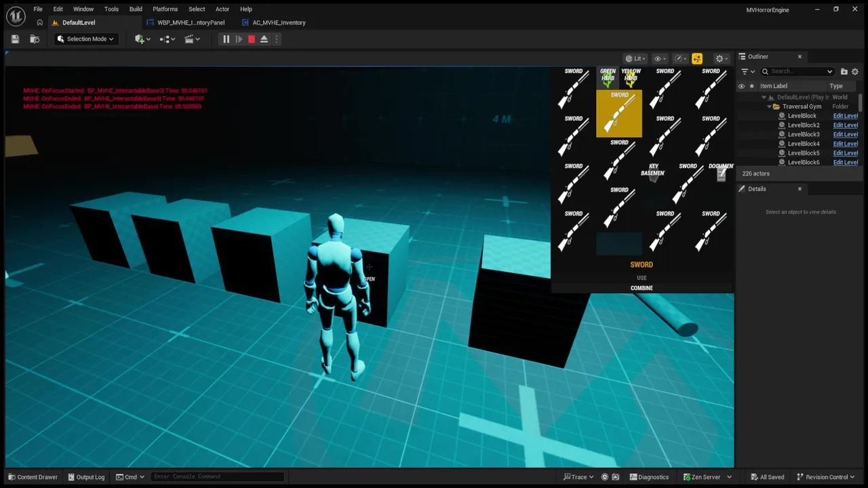Open the browse-content icon next to save
Viewport: 868px width, 488px height.
35,39
